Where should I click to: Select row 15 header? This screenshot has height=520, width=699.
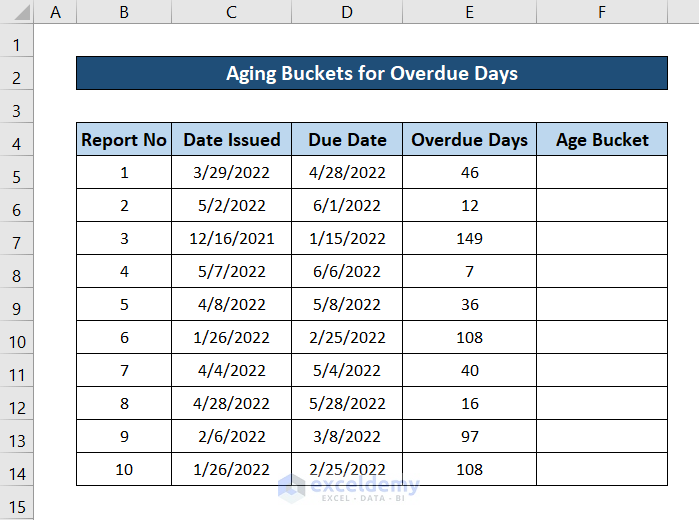coord(16,506)
